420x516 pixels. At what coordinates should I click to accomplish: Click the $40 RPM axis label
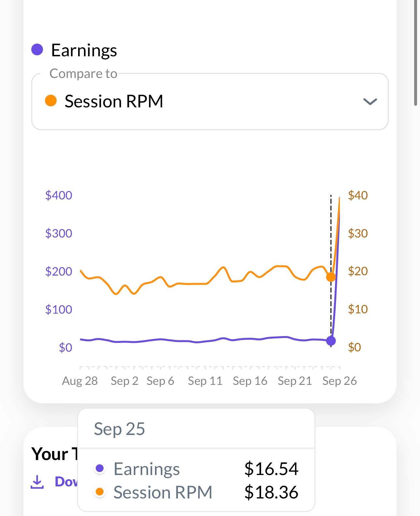(x=357, y=195)
